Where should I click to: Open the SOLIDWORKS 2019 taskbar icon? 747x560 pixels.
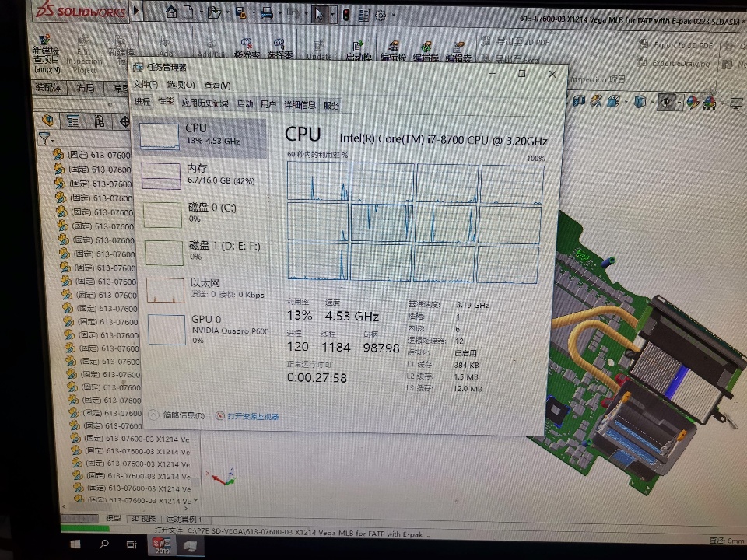tap(162, 544)
